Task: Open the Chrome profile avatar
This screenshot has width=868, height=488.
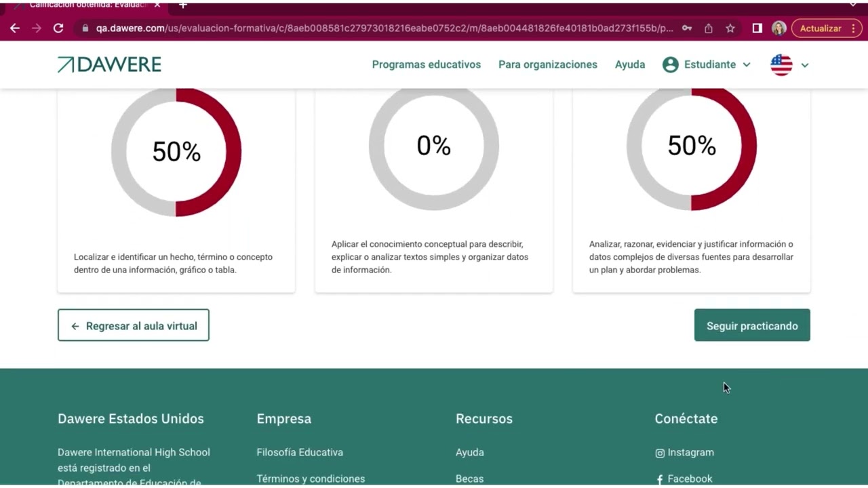Action: [x=778, y=28]
